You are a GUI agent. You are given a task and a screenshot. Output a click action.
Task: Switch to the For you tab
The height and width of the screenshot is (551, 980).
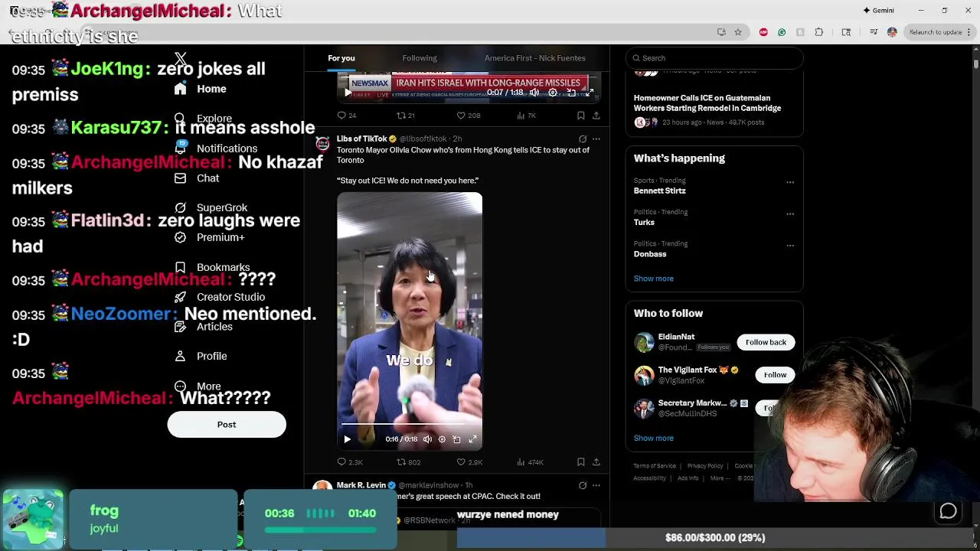tap(341, 58)
